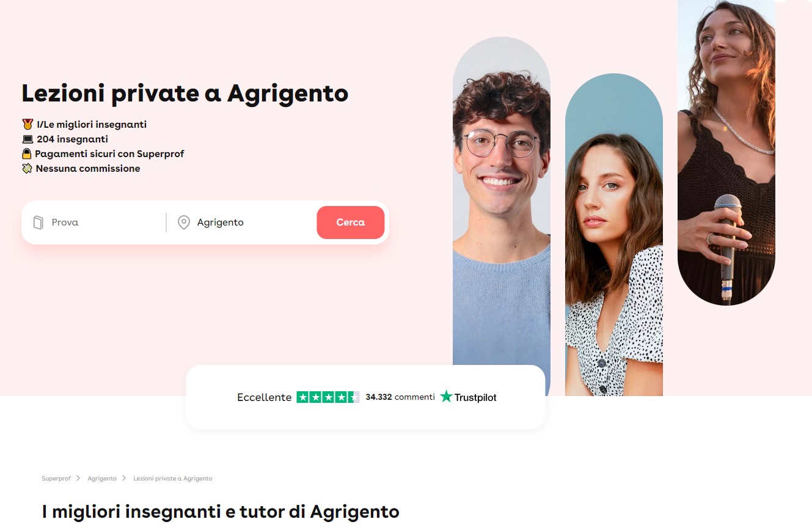Open the Agrigento breadcrumb link
The width and height of the screenshot is (812, 530).
(102, 479)
